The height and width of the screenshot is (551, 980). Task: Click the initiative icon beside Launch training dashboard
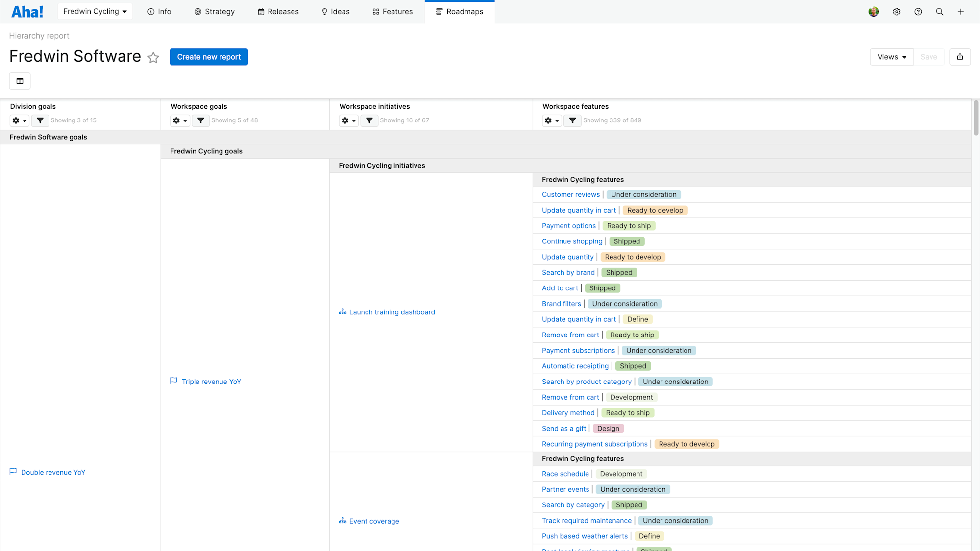[343, 312]
